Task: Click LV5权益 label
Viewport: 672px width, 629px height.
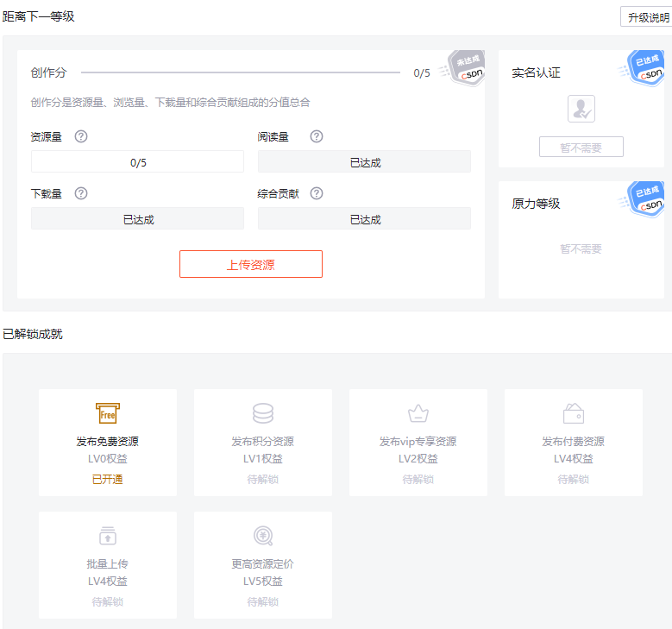Action: tap(263, 582)
